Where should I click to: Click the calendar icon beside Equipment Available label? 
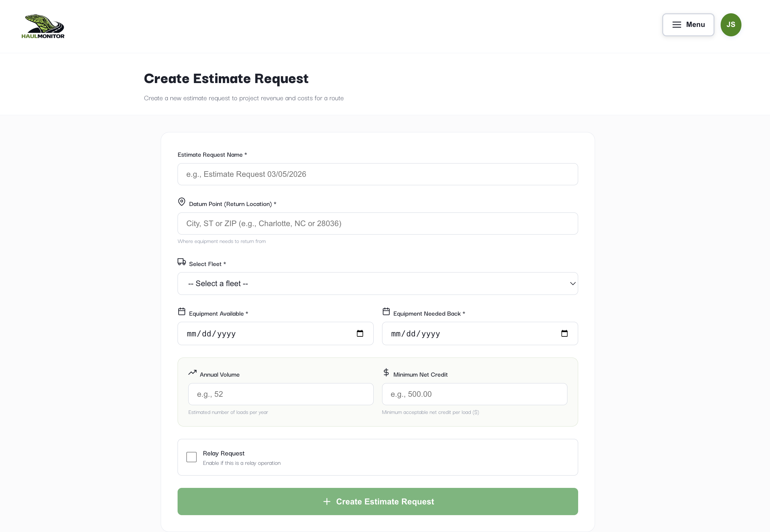click(181, 311)
